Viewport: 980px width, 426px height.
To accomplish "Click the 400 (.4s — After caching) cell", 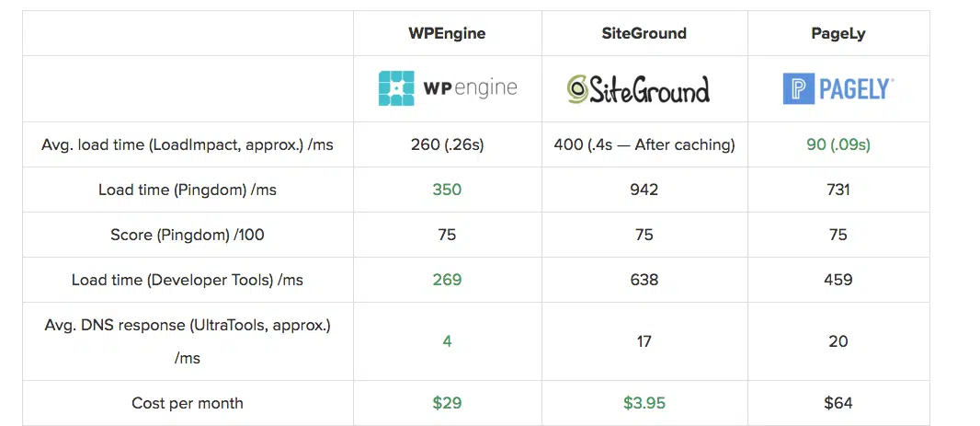I will click(644, 144).
